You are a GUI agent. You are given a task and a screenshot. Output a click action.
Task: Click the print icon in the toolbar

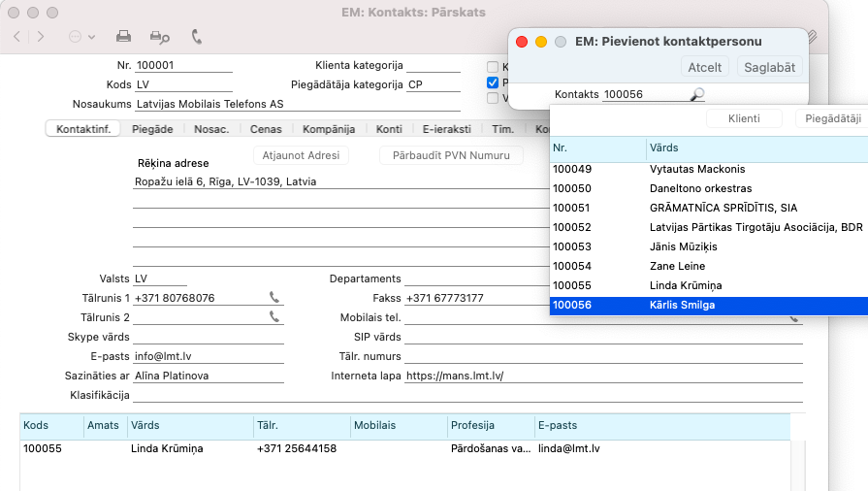(124, 37)
